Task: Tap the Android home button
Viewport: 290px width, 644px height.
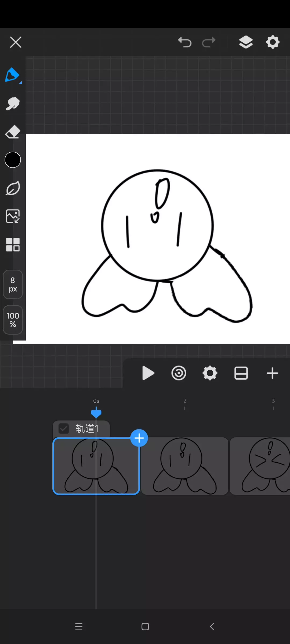Action: coord(145,627)
